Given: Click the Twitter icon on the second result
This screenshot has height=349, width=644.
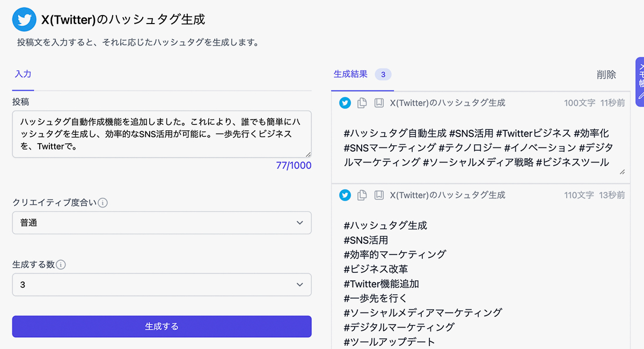Looking at the screenshot, I should click(x=345, y=195).
